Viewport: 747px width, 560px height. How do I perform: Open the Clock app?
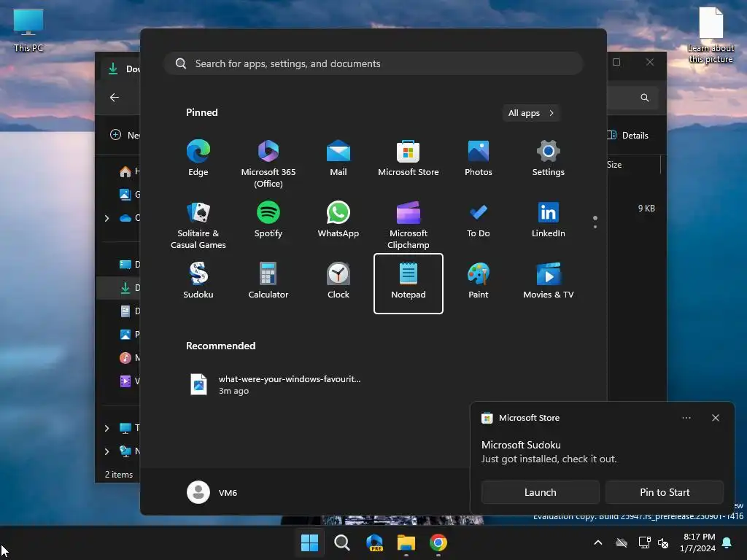click(x=338, y=281)
